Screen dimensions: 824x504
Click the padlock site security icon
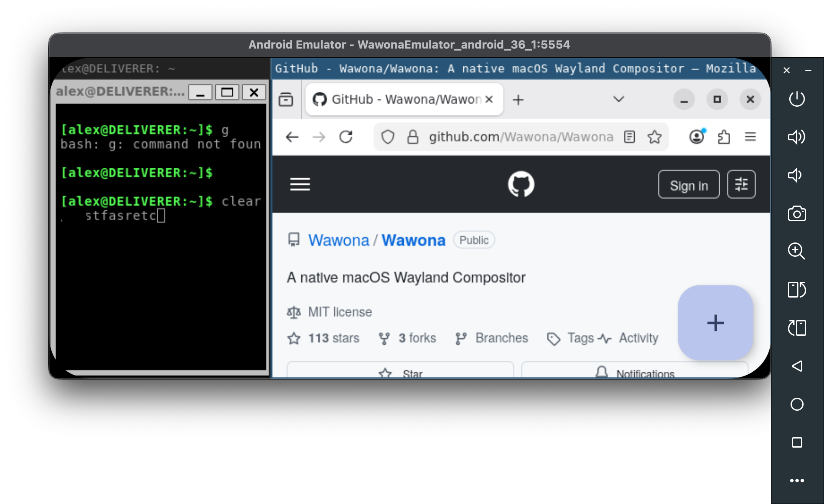click(412, 137)
